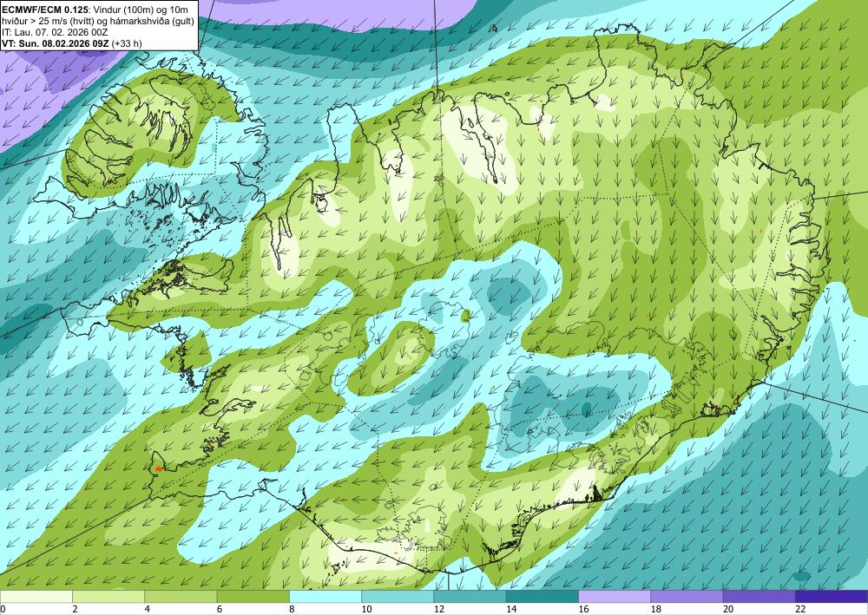Click the legend scale value "6"
This screenshot has width=868, height=615.
pos(220,609)
